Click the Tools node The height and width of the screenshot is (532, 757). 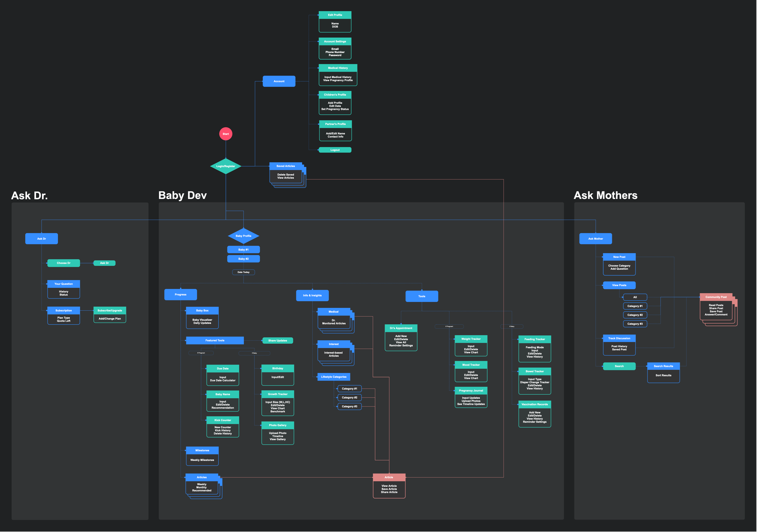421,296
